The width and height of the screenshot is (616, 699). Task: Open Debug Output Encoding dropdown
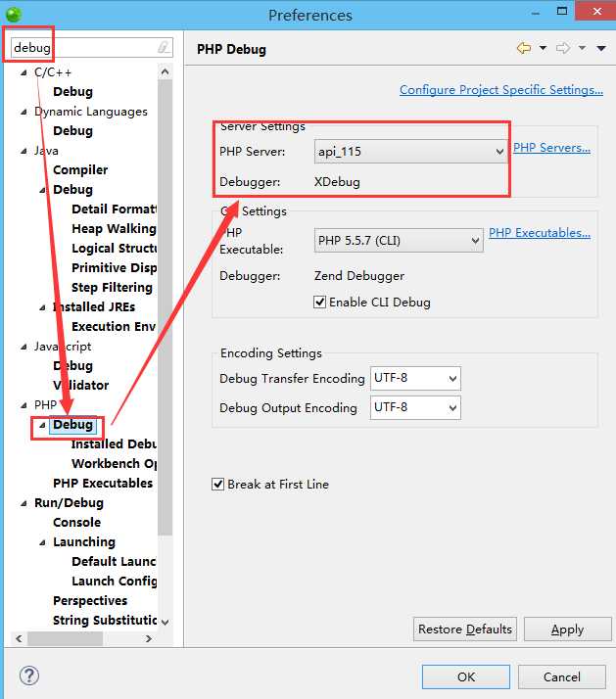415,408
